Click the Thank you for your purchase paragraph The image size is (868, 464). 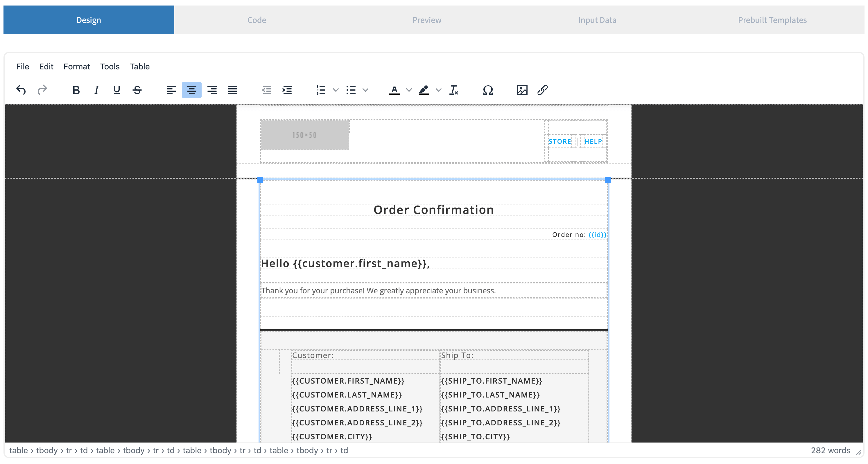[379, 291]
